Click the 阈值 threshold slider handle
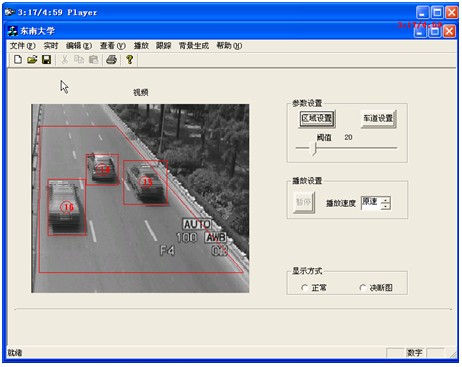Screen dimensions: 462x367 click(313, 148)
